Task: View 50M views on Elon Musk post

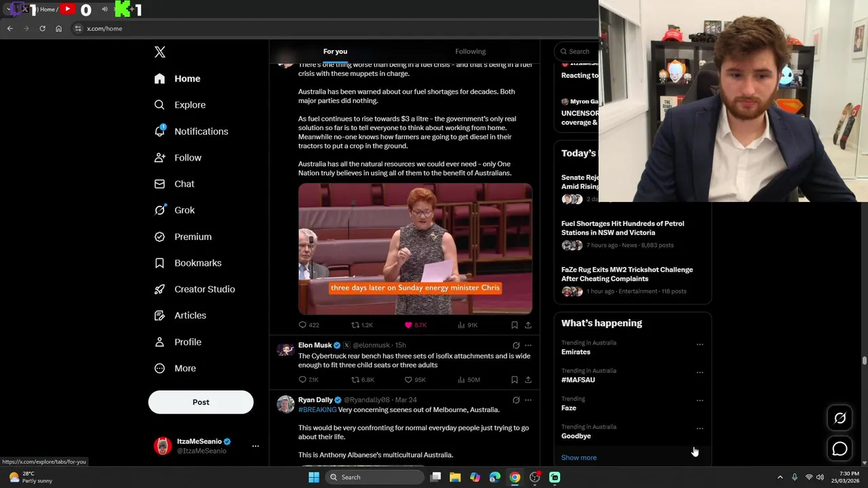Action: point(469,380)
